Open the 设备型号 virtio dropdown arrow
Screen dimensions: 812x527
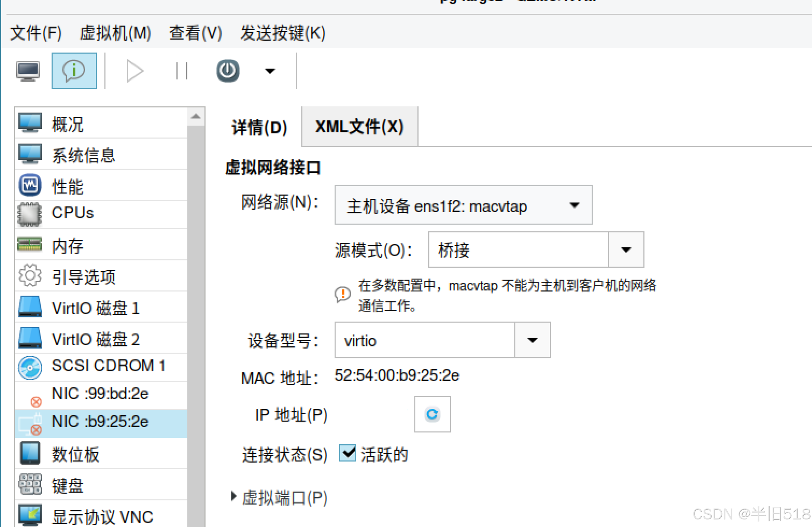point(532,340)
